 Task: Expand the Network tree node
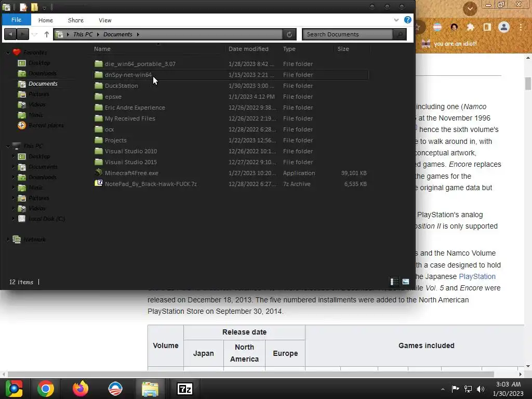pos(8,240)
